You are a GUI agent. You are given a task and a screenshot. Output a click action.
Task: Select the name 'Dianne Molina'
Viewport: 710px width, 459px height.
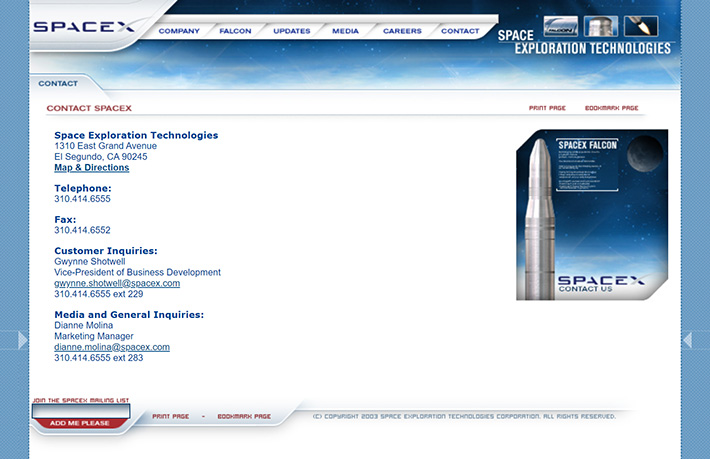(x=84, y=325)
